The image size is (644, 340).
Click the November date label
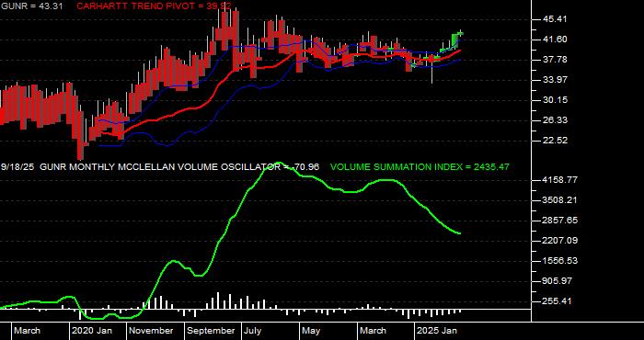[151, 331]
